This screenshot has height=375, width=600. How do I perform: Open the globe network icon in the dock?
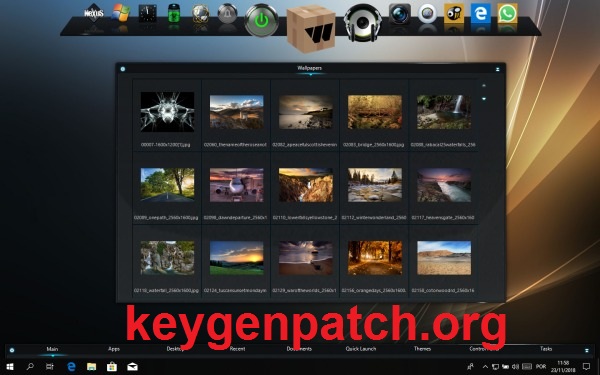point(201,14)
